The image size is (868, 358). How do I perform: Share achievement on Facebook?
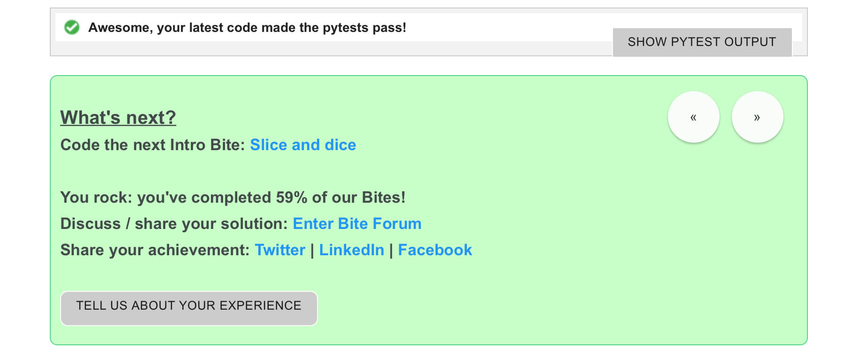click(x=435, y=250)
